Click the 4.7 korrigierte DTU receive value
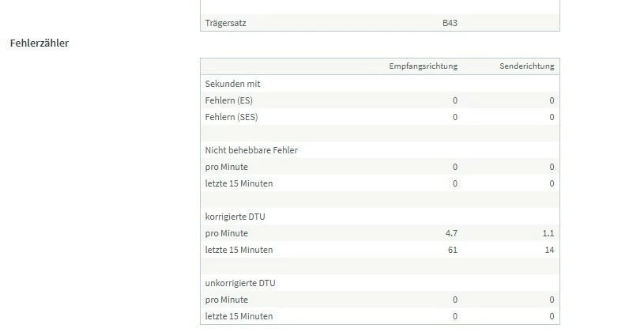Screen dimensions: 644x332 point(451,233)
